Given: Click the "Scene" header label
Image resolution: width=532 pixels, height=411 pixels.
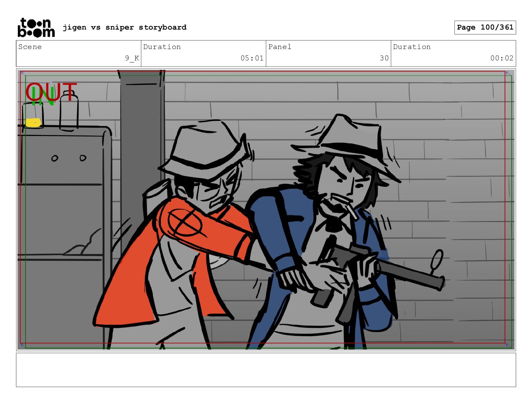Looking at the screenshot, I should [x=30, y=47].
